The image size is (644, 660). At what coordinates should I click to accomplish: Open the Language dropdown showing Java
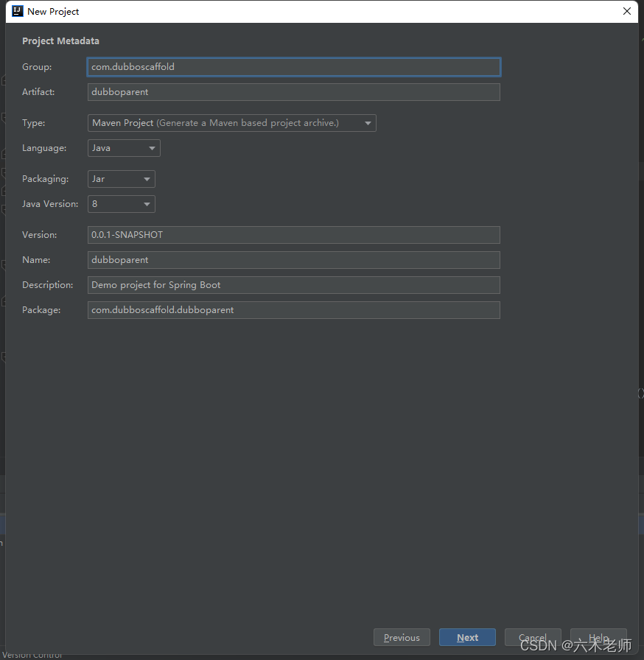[124, 148]
